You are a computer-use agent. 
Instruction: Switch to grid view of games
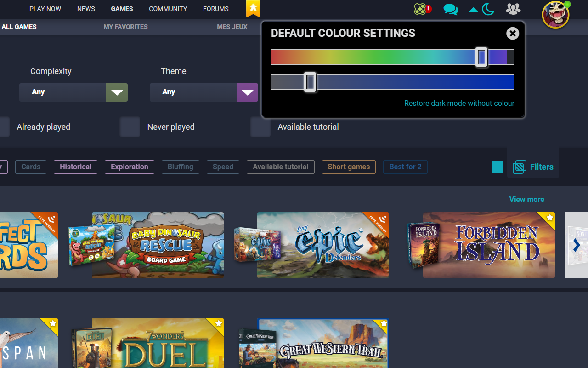498,167
